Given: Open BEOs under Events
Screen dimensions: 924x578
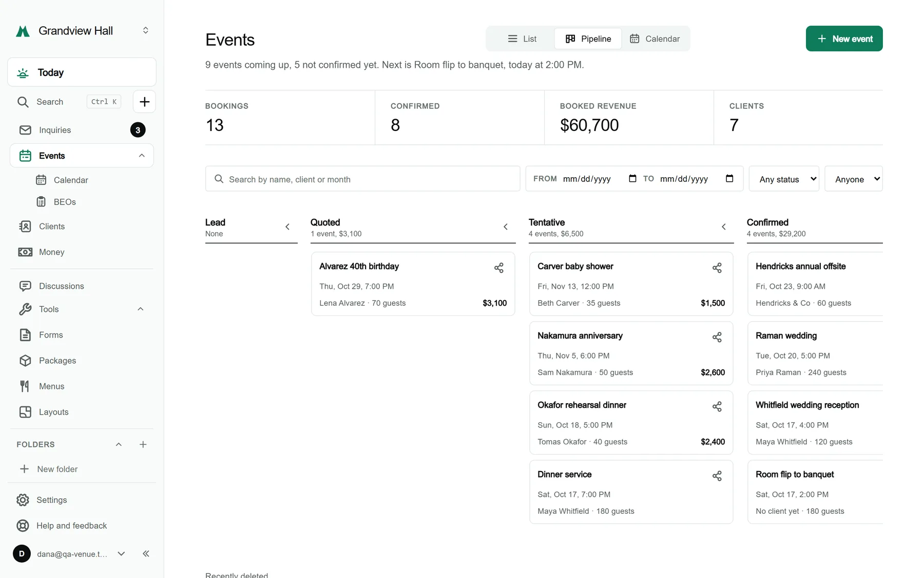Looking at the screenshot, I should pos(65,202).
